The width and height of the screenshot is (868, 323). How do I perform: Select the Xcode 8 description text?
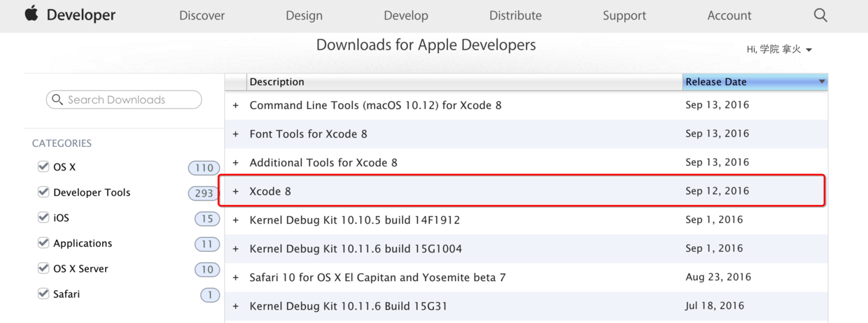click(270, 192)
